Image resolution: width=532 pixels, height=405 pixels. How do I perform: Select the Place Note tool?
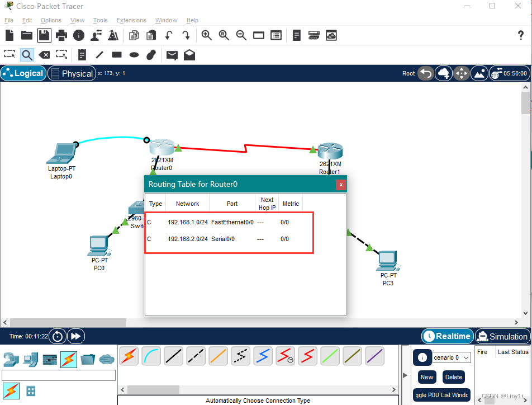(x=82, y=55)
